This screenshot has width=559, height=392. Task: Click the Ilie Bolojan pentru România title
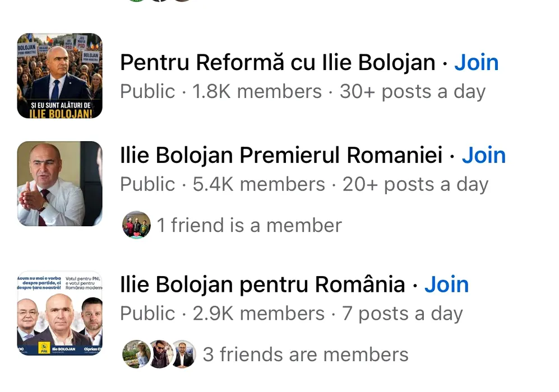[262, 284]
